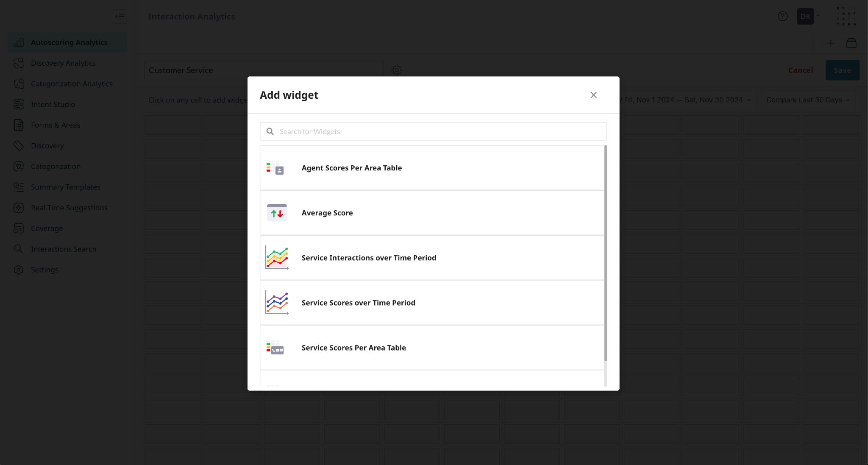Cancel dashboard editing
Screen dimensions: 868x465
pyautogui.click(x=800, y=70)
